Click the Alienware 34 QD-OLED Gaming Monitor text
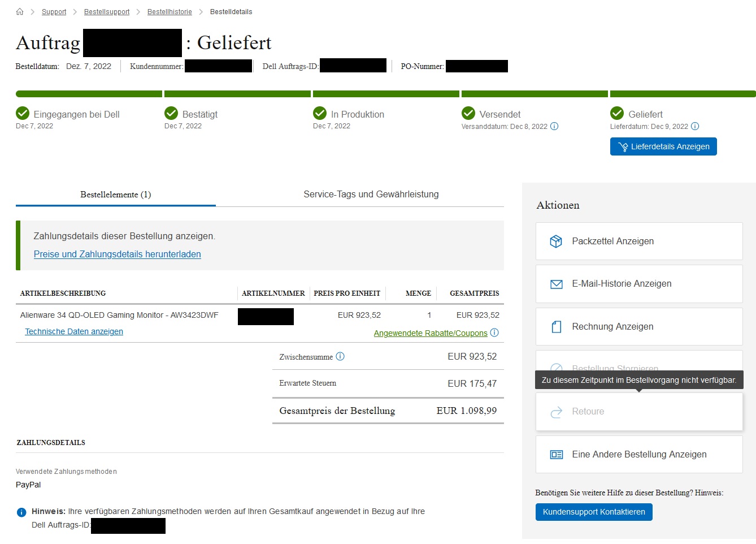 coord(119,315)
